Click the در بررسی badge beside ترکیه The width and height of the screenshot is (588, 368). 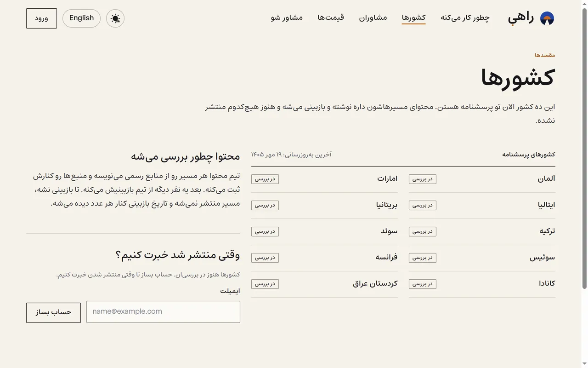[423, 232]
